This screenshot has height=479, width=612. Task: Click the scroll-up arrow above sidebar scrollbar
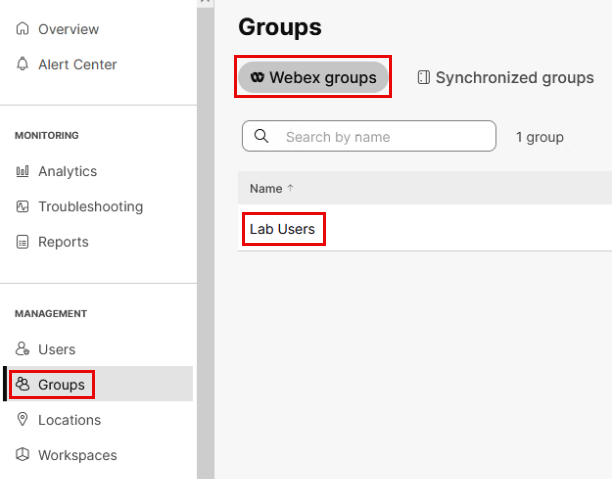[205, 2]
